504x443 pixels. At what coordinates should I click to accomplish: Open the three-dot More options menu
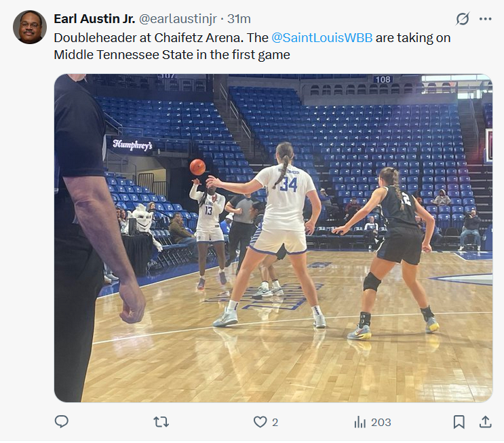pos(485,19)
